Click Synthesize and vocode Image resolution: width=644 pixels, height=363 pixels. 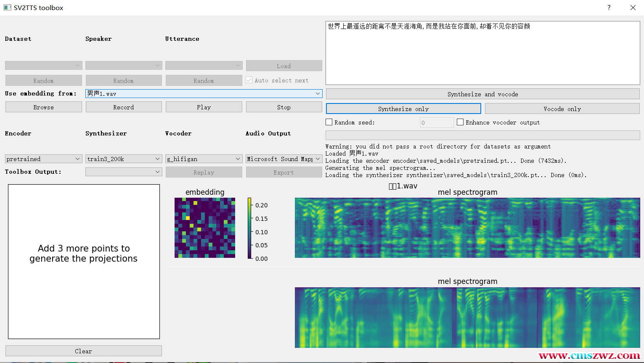pos(482,94)
